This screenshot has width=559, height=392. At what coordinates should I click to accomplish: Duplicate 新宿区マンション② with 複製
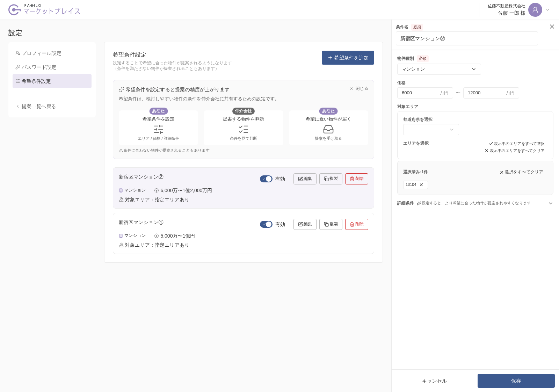(x=331, y=179)
